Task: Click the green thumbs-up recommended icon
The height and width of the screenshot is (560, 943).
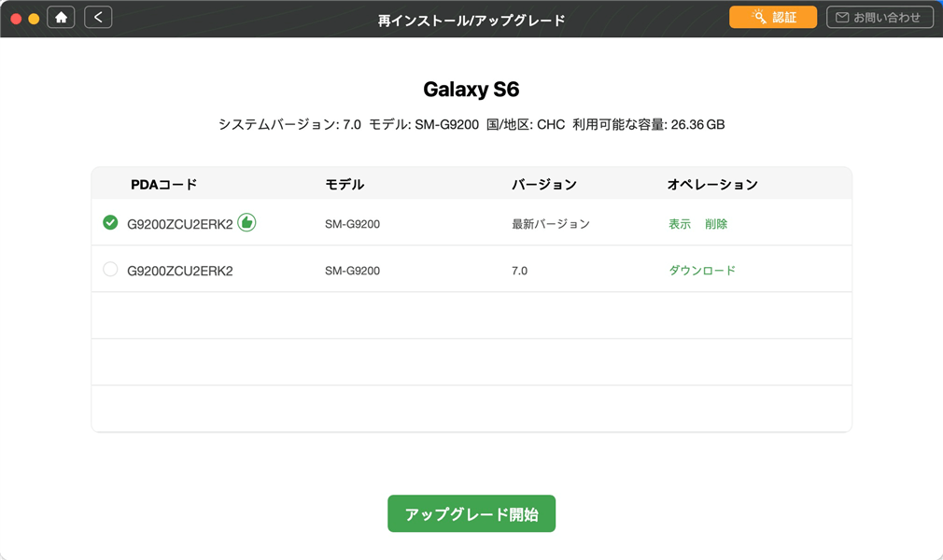Action: [246, 222]
